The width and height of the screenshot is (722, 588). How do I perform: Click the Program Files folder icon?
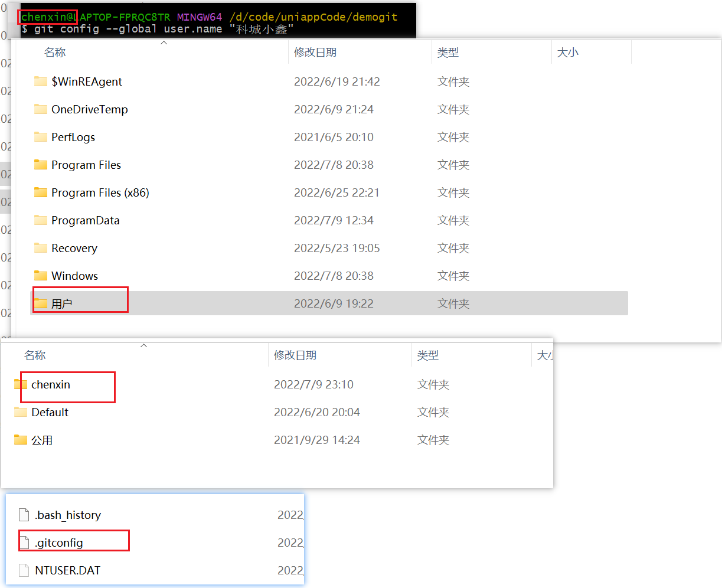tap(41, 165)
